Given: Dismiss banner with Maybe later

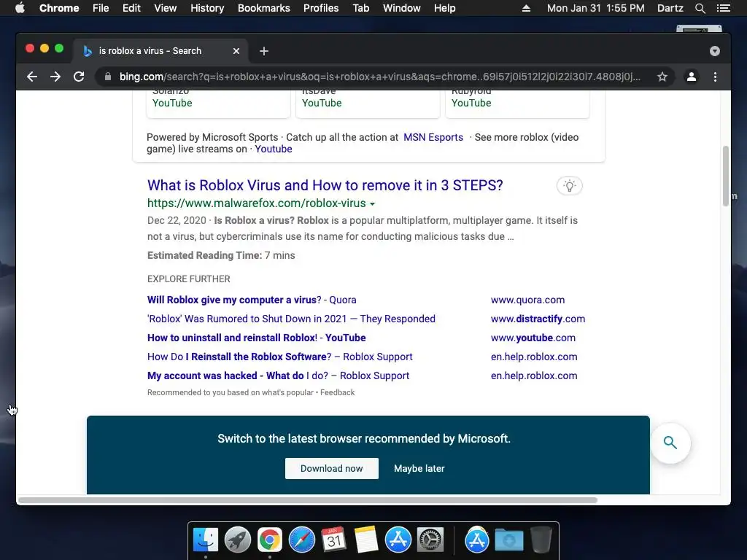Looking at the screenshot, I should pos(419,469).
